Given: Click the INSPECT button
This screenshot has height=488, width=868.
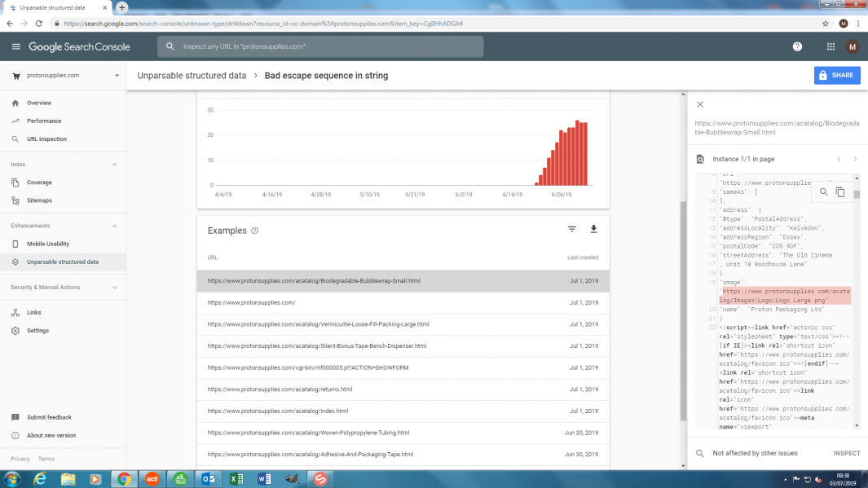Looking at the screenshot, I should pos(846,453).
